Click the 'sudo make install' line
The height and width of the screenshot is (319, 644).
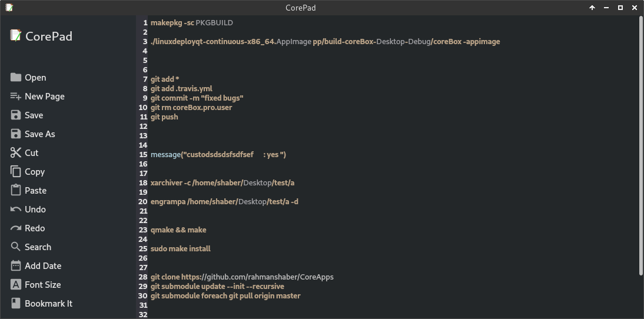pyautogui.click(x=181, y=248)
